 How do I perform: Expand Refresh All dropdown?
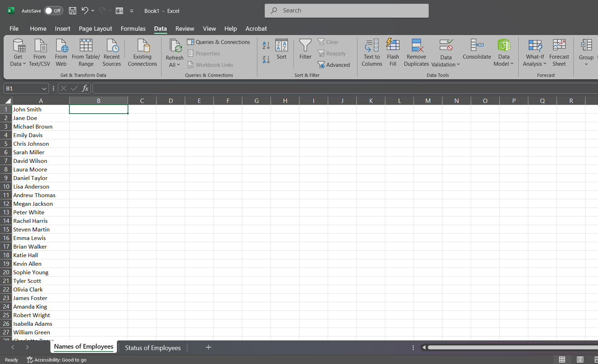pyautogui.click(x=174, y=61)
